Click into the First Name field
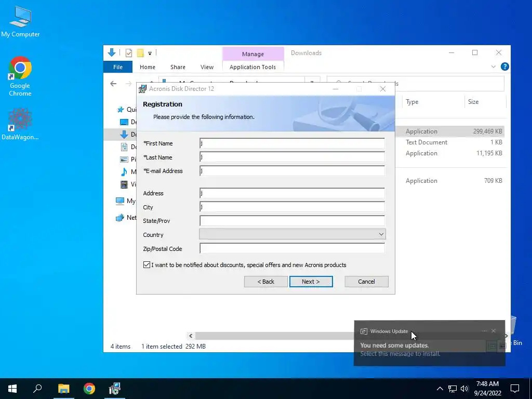 (292, 143)
